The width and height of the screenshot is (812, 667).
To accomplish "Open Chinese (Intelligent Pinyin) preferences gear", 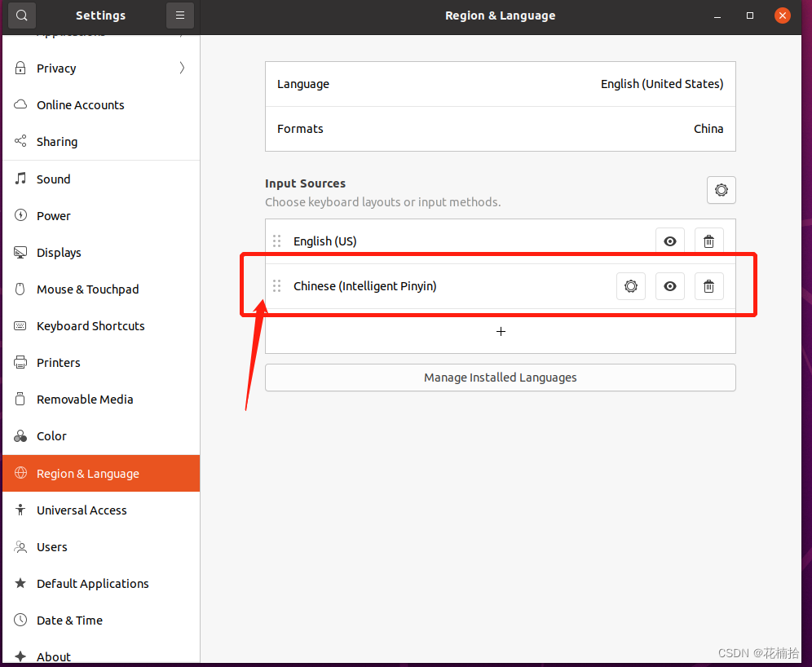I will click(x=631, y=286).
